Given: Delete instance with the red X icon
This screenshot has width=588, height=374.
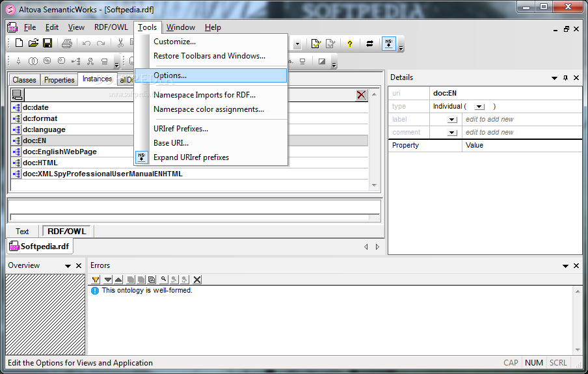Looking at the screenshot, I should coord(361,95).
